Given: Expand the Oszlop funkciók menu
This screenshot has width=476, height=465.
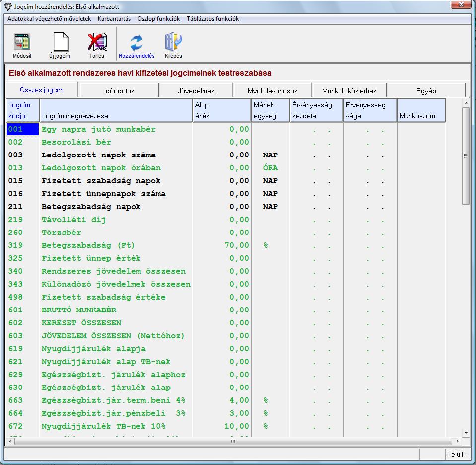Looking at the screenshot, I should (x=158, y=19).
